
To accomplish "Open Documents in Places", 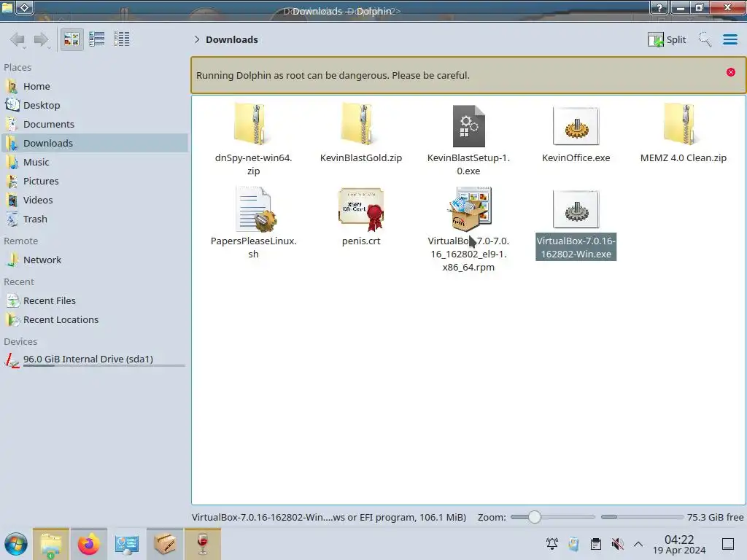I will point(94,124).
